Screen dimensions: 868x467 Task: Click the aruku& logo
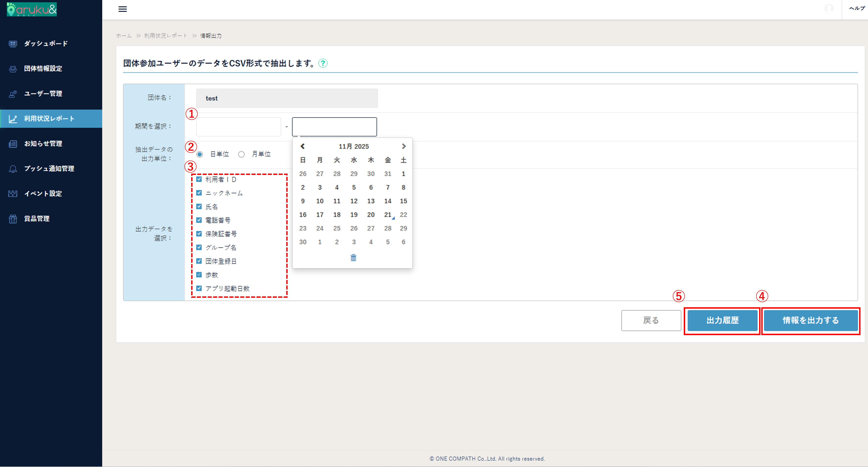pos(32,9)
